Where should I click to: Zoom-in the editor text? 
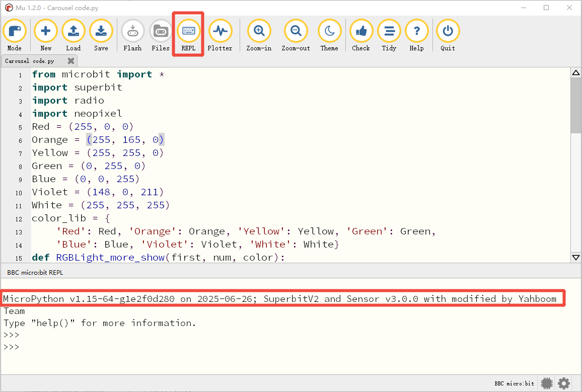click(259, 36)
